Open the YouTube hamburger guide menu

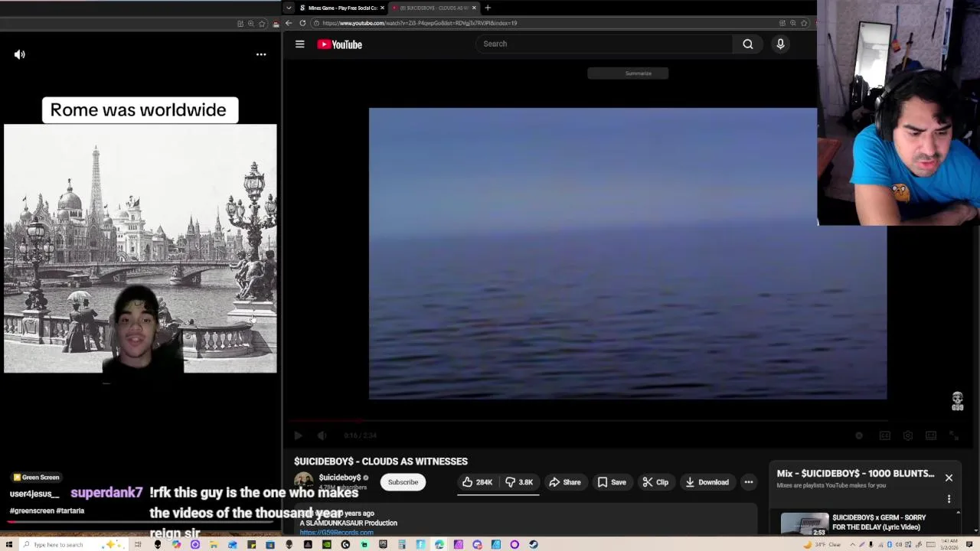point(300,44)
